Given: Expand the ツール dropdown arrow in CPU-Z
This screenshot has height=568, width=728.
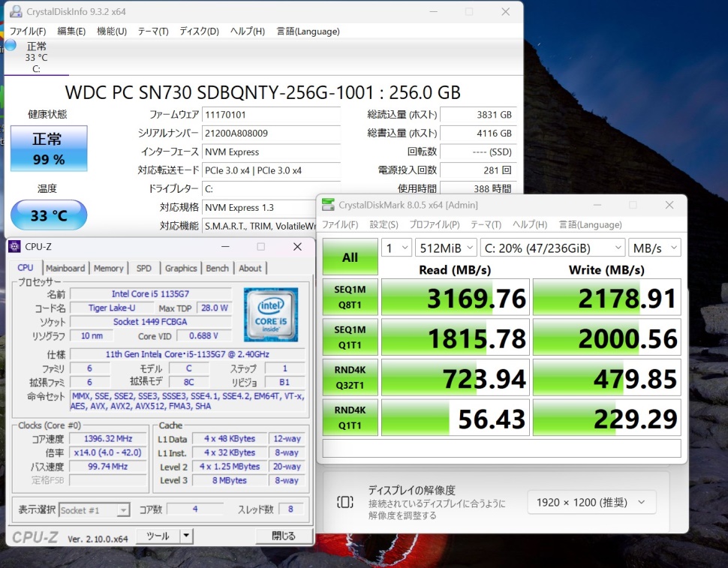Looking at the screenshot, I should pos(186,536).
